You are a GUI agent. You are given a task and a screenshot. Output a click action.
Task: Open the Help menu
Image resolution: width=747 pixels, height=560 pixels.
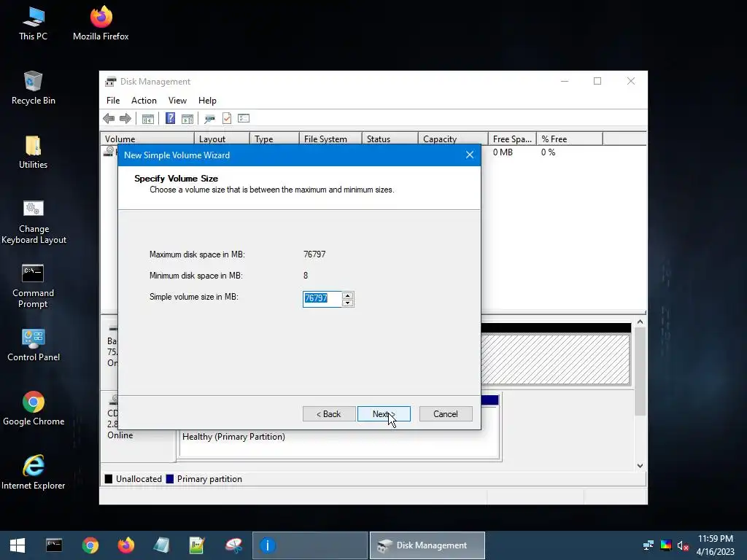click(207, 101)
